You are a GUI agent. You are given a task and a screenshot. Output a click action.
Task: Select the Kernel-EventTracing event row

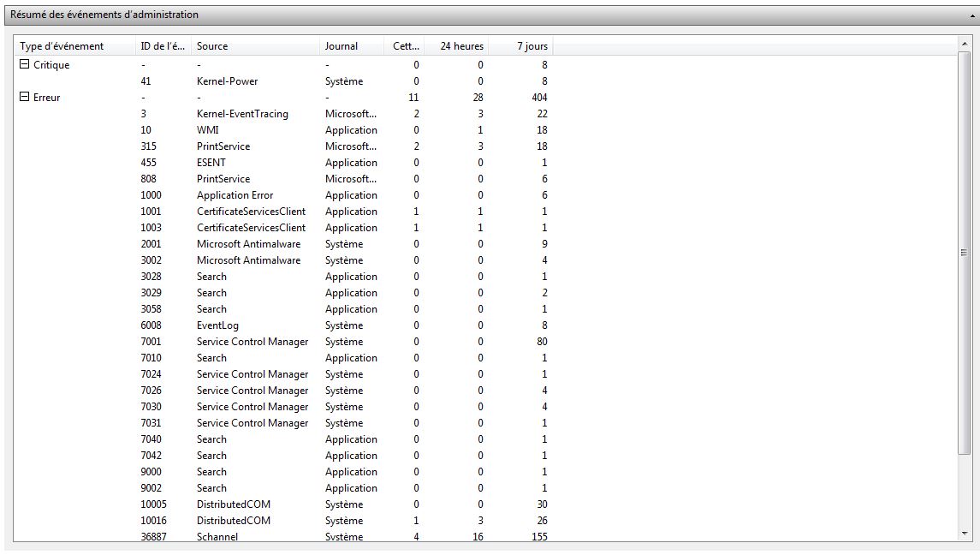tap(242, 114)
